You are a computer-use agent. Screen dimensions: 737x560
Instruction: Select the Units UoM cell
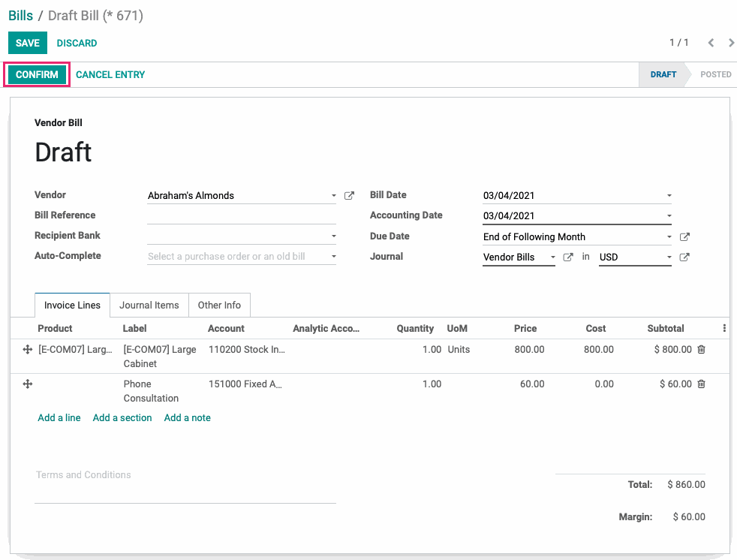[x=459, y=349]
